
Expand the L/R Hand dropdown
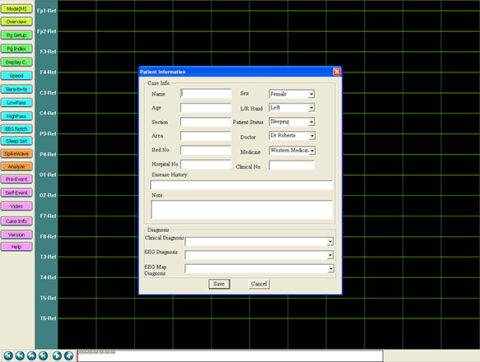tap(311, 108)
